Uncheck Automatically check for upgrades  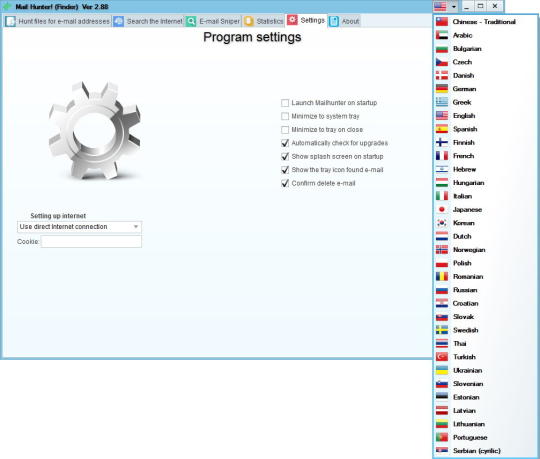pyautogui.click(x=285, y=143)
